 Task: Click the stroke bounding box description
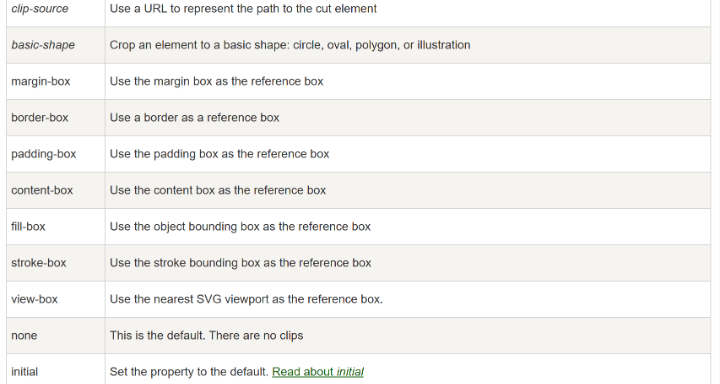[x=240, y=263]
